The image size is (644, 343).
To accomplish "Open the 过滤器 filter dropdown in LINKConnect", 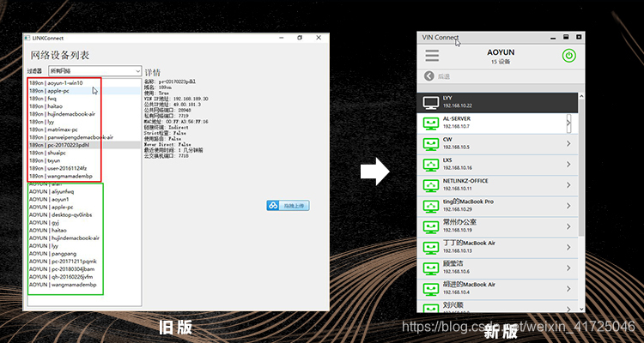I will tap(95, 71).
